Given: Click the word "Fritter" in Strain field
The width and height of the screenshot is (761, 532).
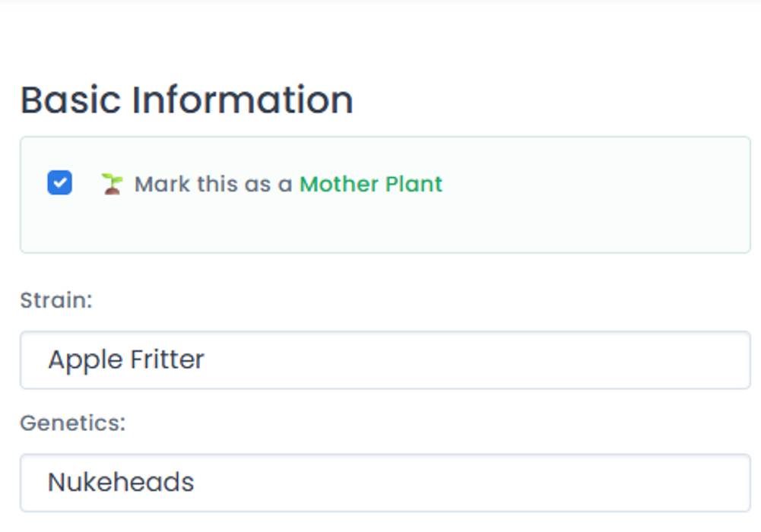Looking at the screenshot, I should point(166,359).
